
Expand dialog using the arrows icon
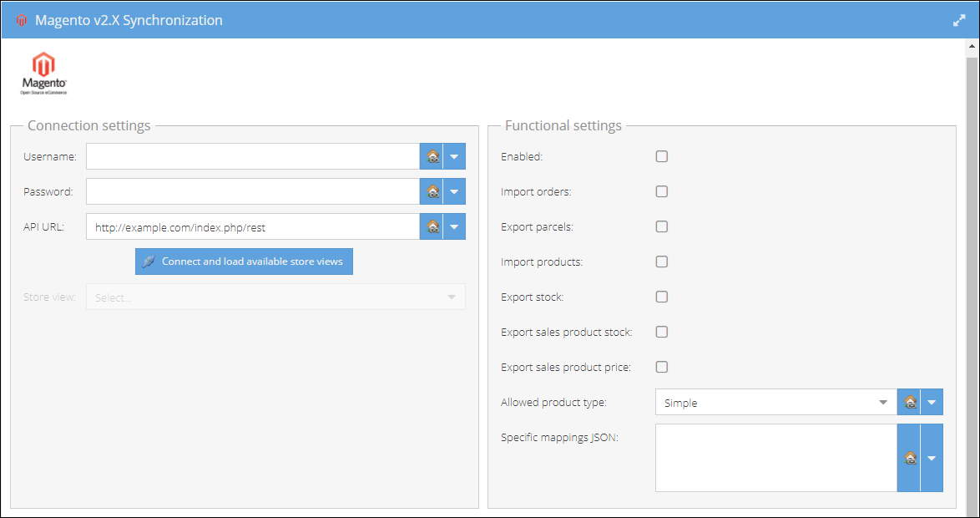point(959,20)
